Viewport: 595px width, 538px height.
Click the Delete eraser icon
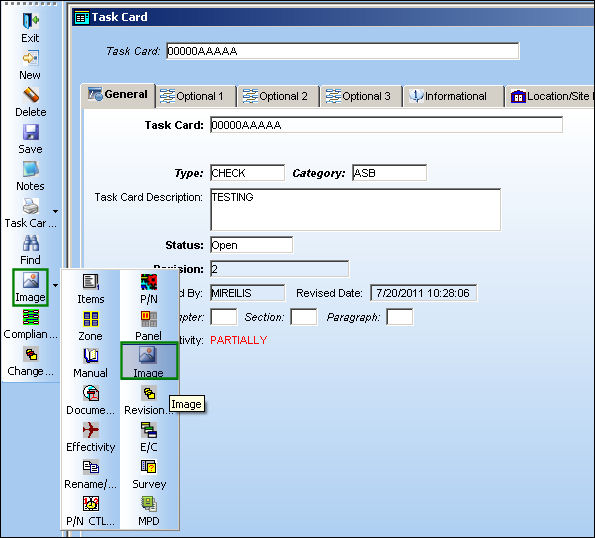pyautogui.click(x=31, y=95)
